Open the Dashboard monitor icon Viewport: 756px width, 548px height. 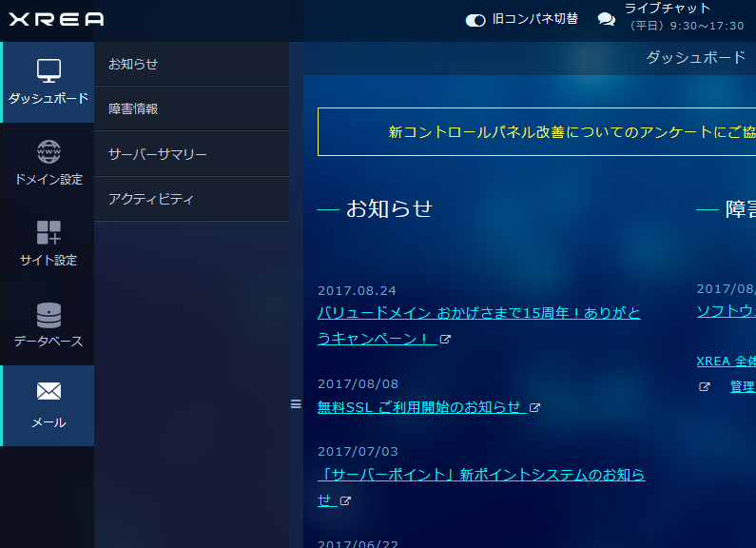pos(48,71)
